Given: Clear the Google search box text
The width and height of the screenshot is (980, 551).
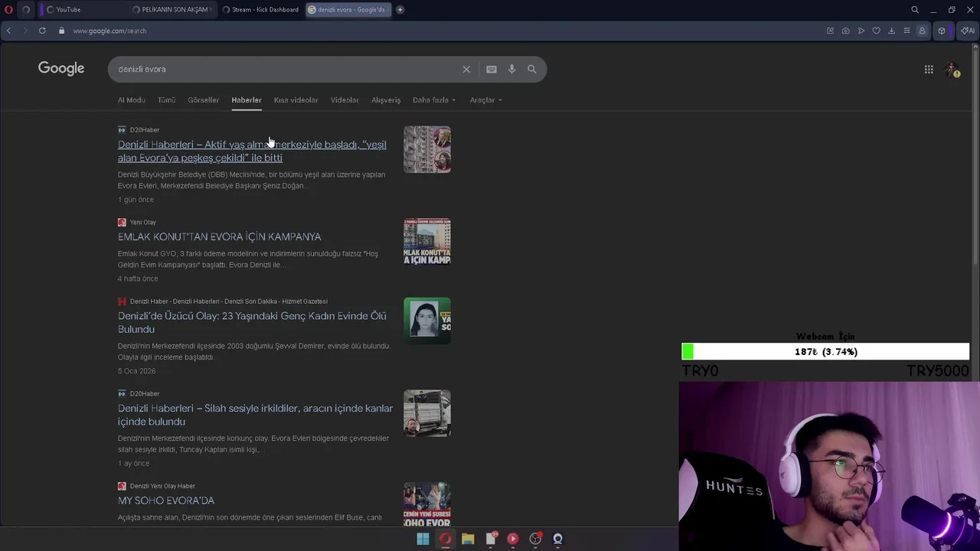Looking at the screenshot, I should (x=466, y=69).
